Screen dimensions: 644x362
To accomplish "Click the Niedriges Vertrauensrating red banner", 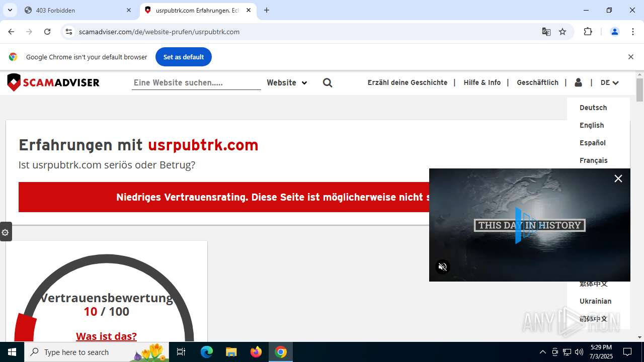I will click(x=224, y=197).
